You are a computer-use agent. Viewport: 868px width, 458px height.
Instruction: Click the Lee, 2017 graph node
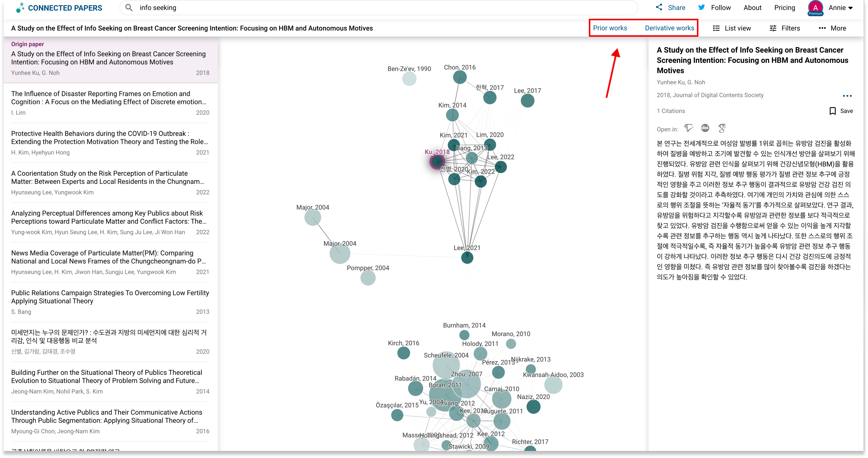click(527, 100)
